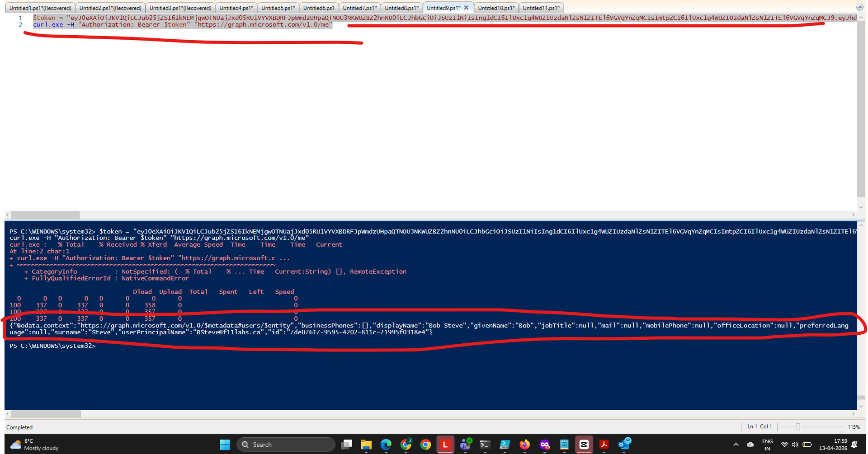This screenshot has height=454, width=868.
Task: Open Task View from the taskbar
Action: [x=346, y=445]
